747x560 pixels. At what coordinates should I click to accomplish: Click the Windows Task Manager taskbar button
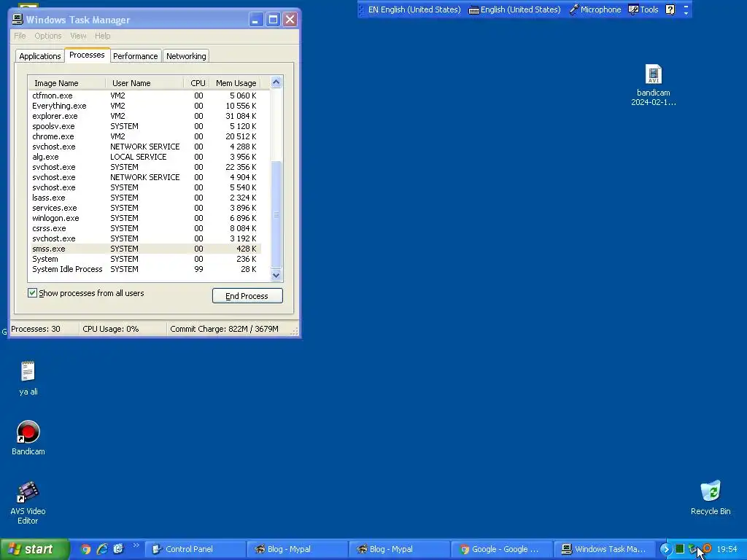coord(603,549)
